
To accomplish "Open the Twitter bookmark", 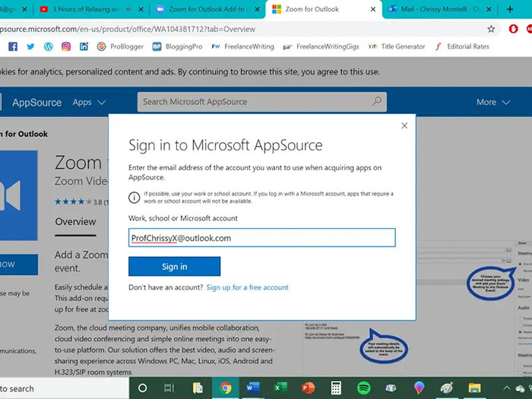I will coord(30,46).
